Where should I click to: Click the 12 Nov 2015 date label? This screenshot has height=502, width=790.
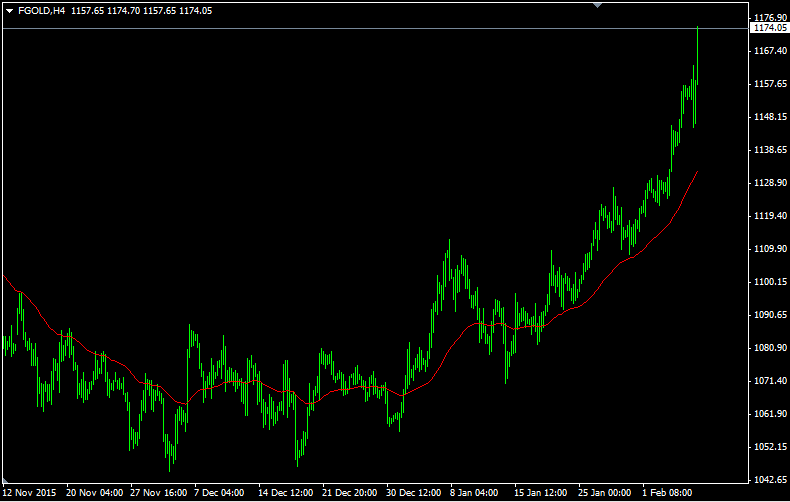[x=29, y=492]
